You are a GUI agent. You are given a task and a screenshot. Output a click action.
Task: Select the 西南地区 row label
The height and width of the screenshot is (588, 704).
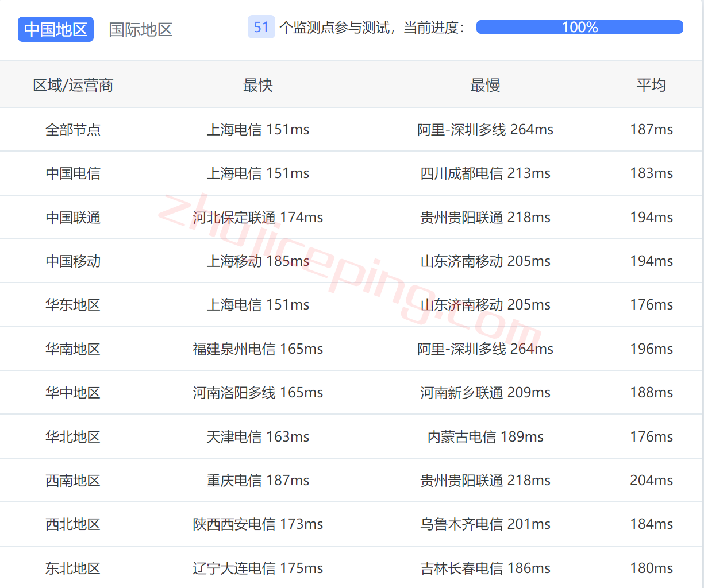pos(73,480)
